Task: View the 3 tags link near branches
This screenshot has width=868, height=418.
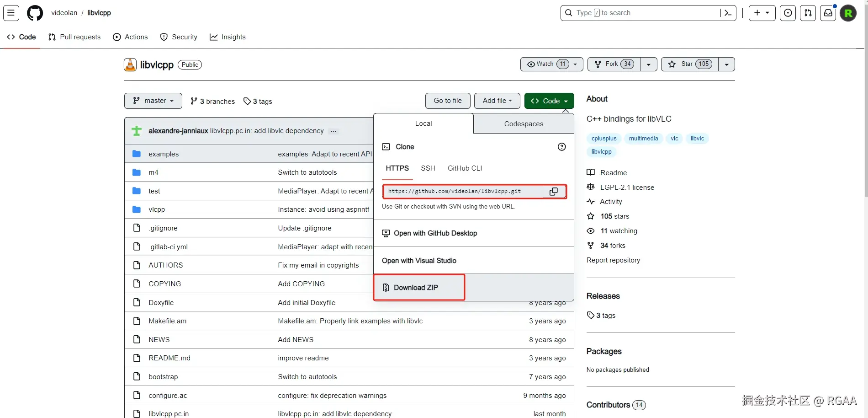Action: coord(258,101)
